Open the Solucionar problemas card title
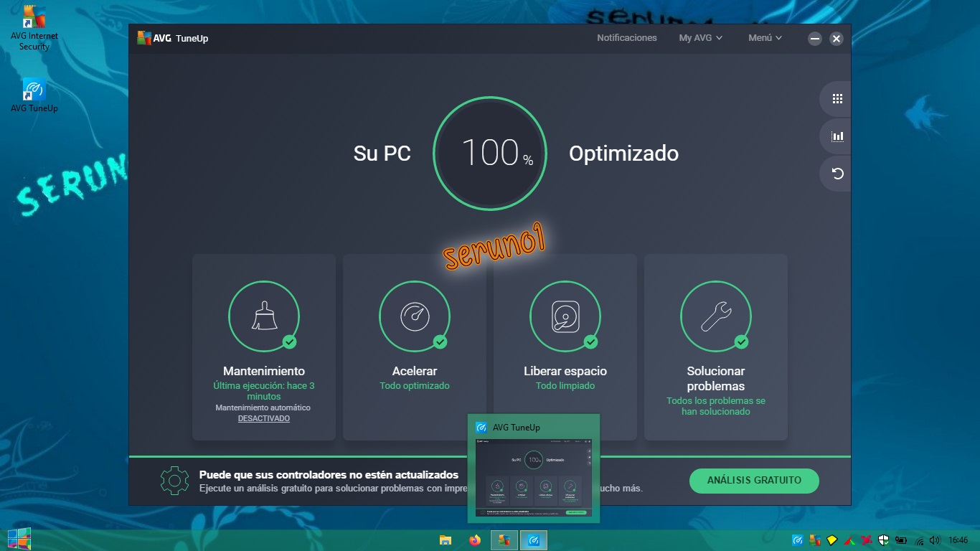This screenshot has width=980, height=551. 716,379
